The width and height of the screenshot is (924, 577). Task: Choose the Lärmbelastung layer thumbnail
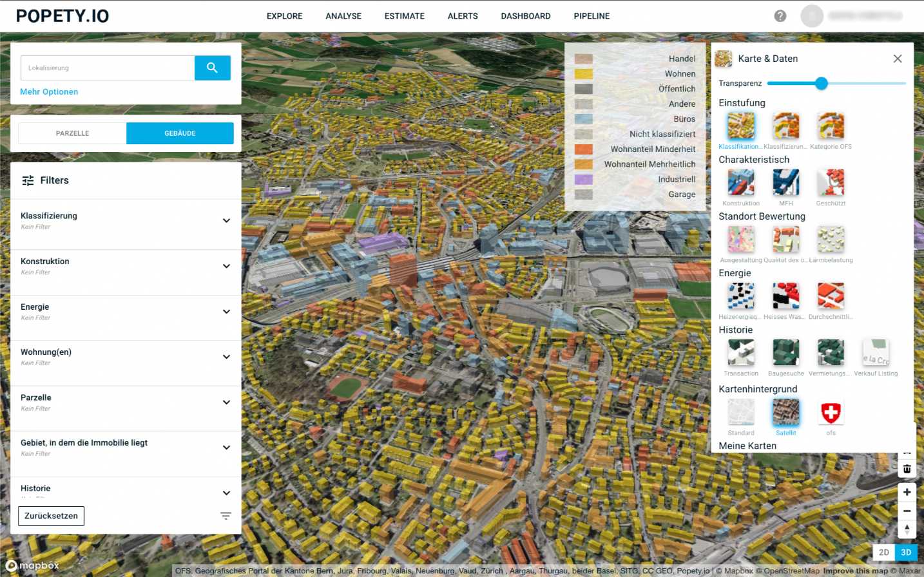(x=831, y=240)
